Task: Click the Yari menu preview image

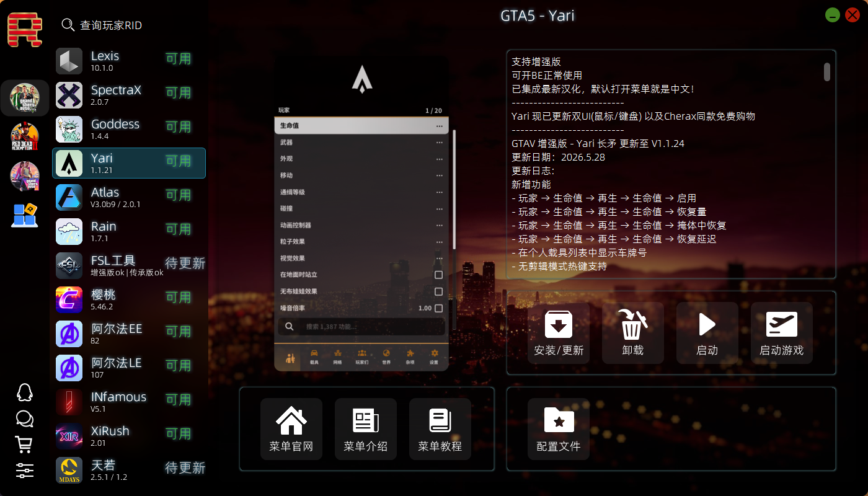Action: 361,213
